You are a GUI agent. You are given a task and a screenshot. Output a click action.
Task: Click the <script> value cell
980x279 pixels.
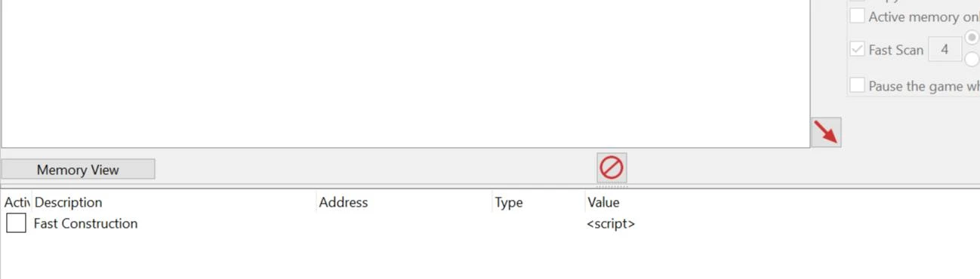point(611,224)
